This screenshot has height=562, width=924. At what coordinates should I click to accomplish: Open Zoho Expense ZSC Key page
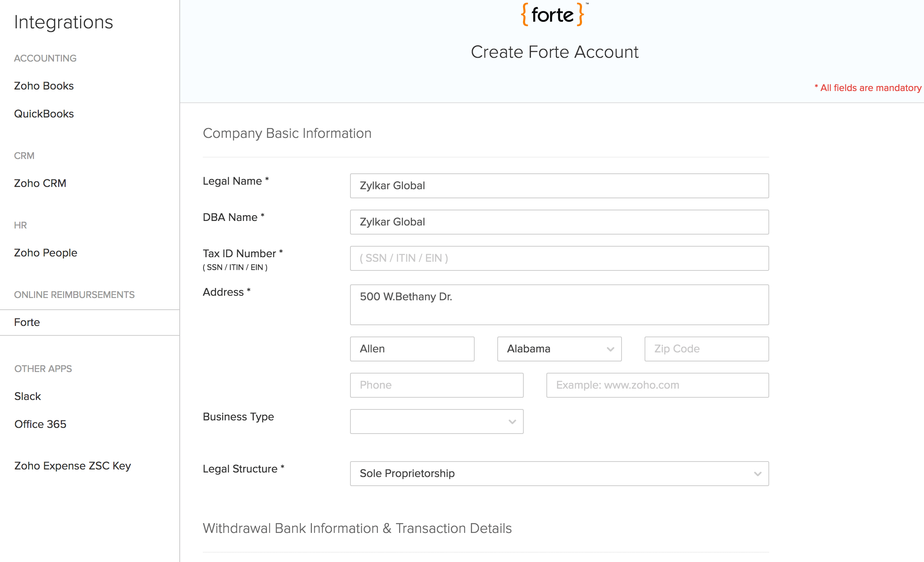click(73, 466)
